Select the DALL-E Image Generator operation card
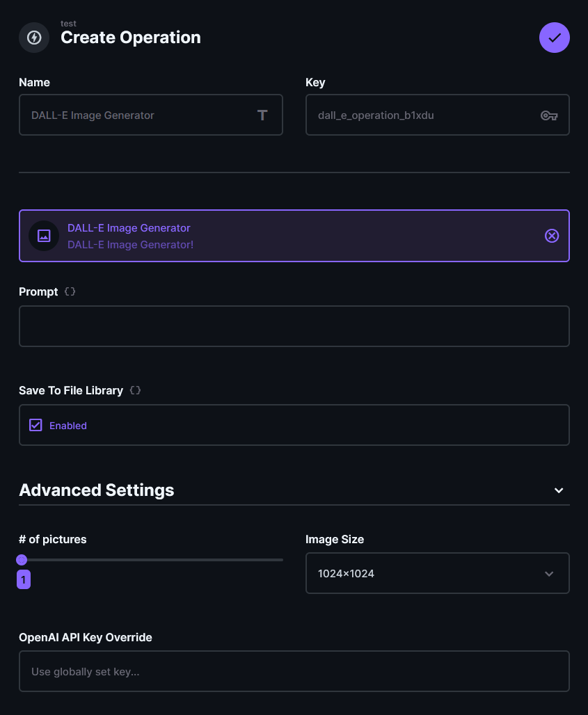The width and height of the screenshot is (588, 715). pos(294,236)
